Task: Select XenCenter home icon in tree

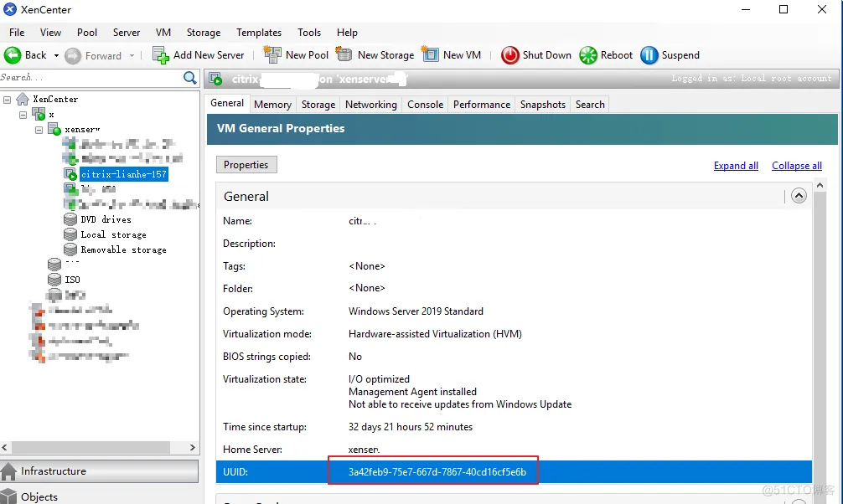Action: 23,99
